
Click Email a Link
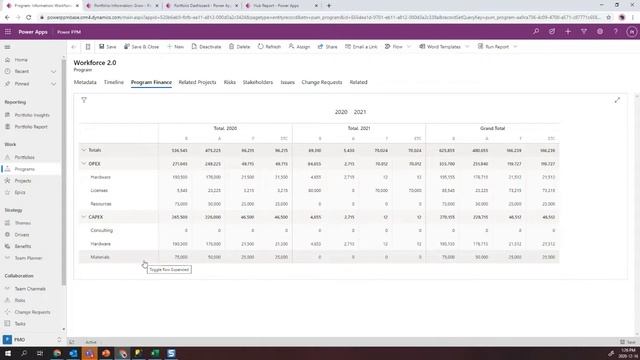click(361, 47)
